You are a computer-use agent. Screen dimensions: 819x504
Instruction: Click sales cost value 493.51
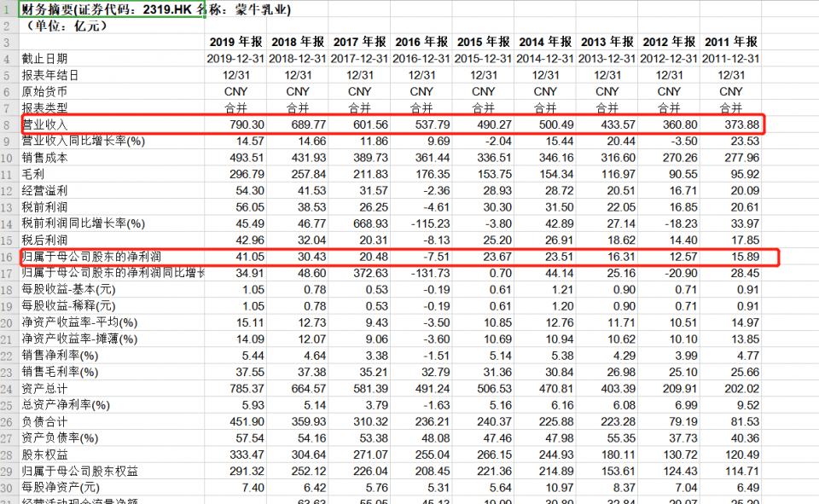coord(247,158)
